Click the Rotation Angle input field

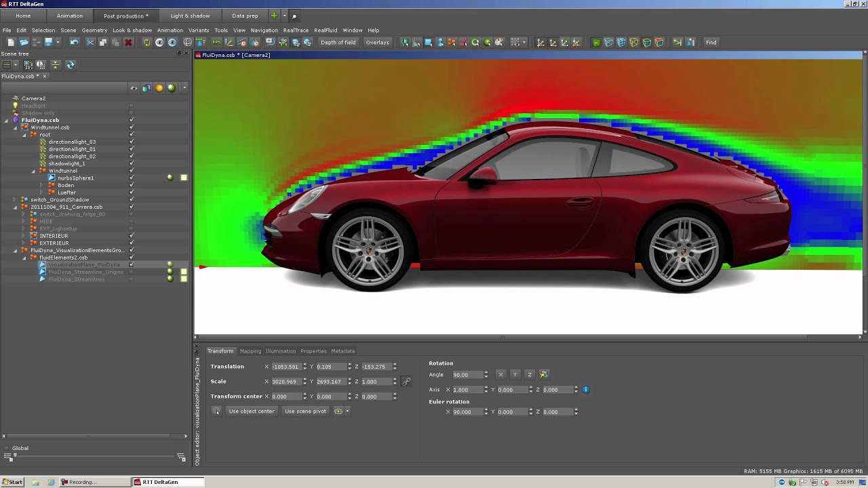coord(466,375)
